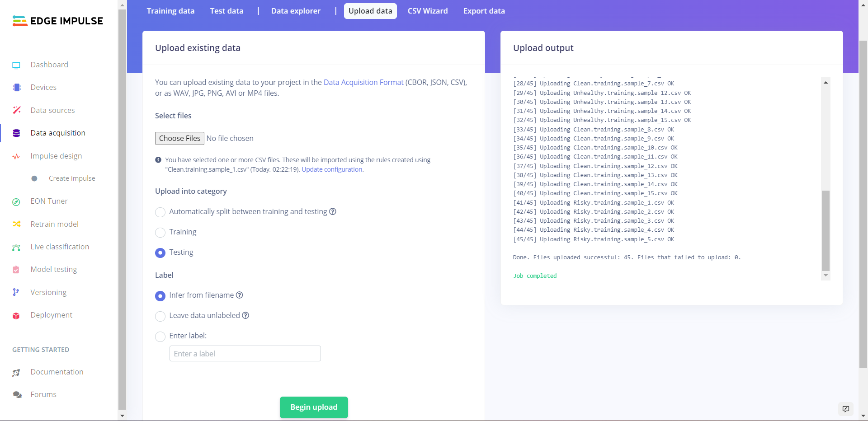Select automatic split between training and testing
Viewport: 868px width, 421px height.
tap(160, 212)
